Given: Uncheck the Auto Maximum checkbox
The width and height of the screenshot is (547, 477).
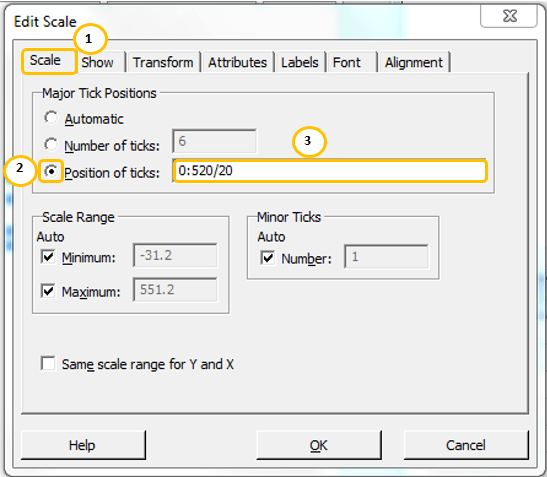Looking at the screenshot, I should pos(48,291).
